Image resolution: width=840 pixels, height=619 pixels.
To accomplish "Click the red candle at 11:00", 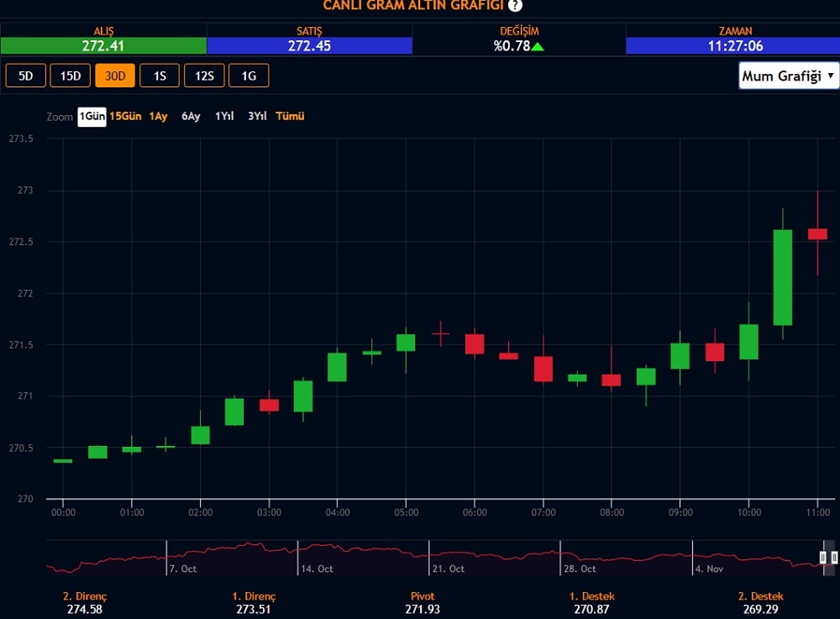I will click(817, 233).
